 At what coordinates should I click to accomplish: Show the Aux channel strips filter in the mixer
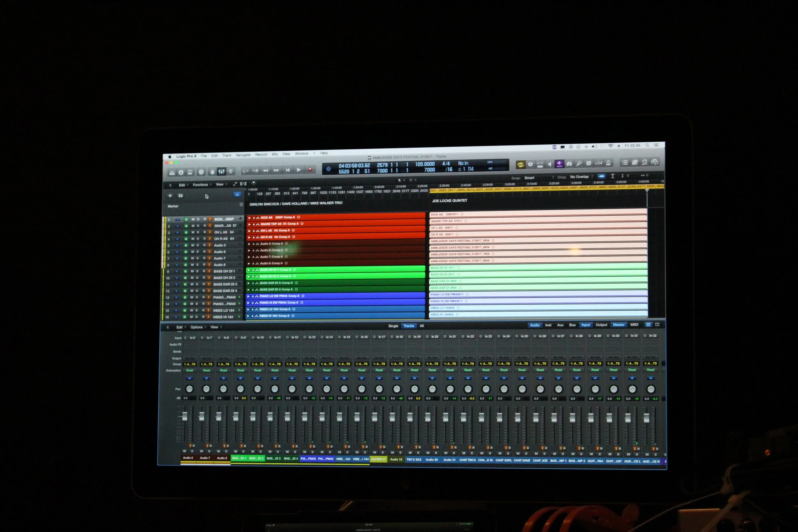pyautogui.click(x=560, y=325)
